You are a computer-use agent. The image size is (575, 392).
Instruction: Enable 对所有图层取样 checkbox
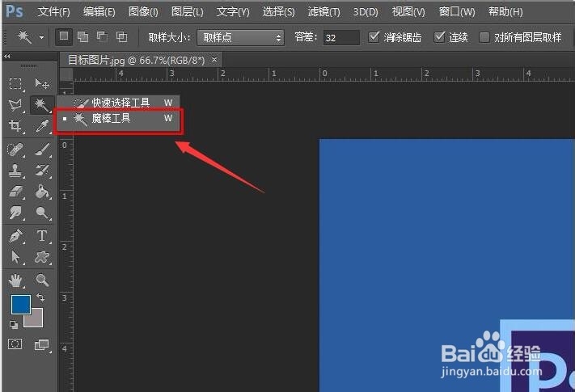tap(484, 37)
